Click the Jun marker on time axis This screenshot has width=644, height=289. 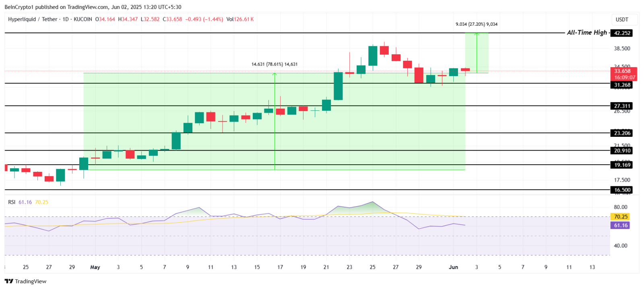click(454, 267)
